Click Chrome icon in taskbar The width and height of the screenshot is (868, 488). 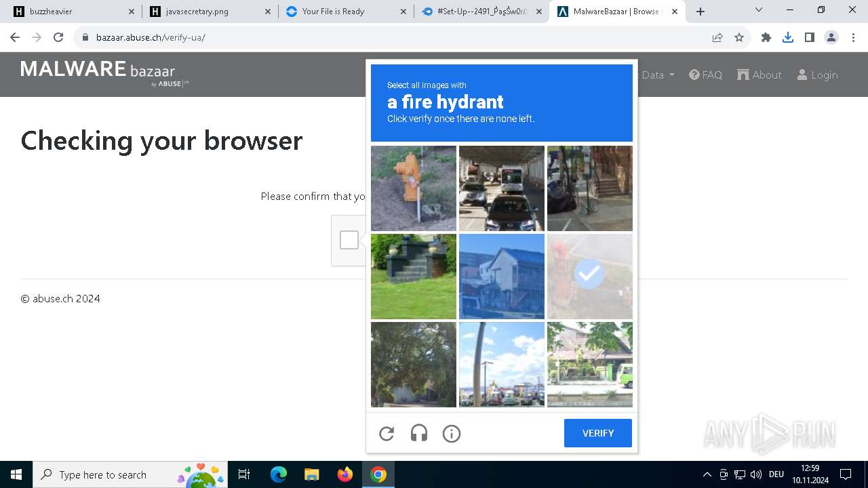378,474
